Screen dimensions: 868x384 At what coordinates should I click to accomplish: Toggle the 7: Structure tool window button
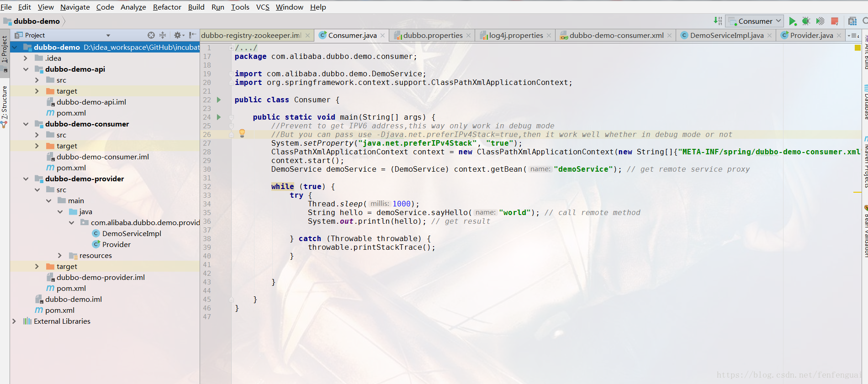pos(5,106)
